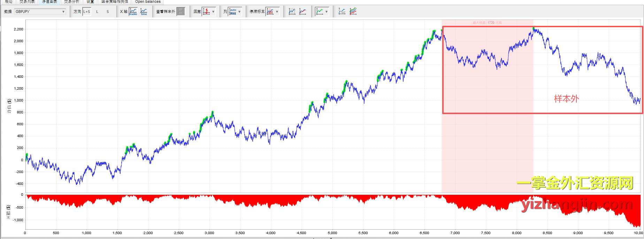Open the 组合策略相关性 tab
This screenshot has height=239, width=644.
115,2
